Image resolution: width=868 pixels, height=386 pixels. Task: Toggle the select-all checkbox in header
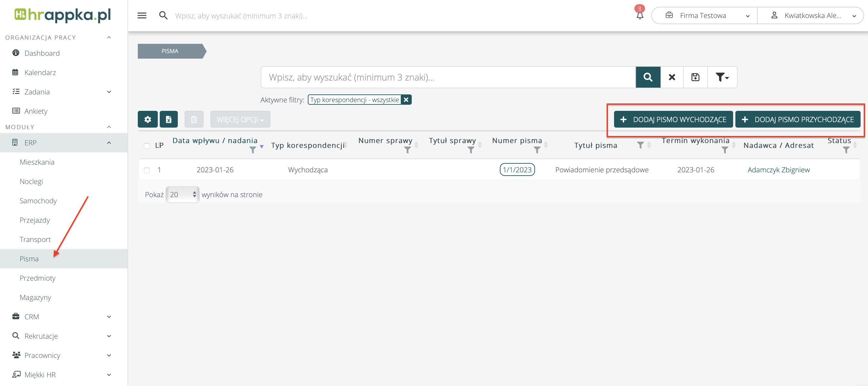(146, 145)
